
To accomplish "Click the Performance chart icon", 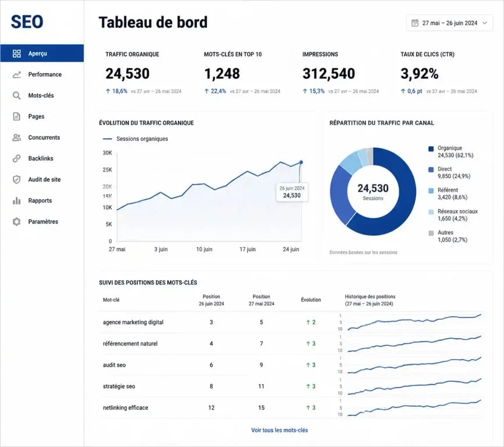I will [x=17, y=74].
